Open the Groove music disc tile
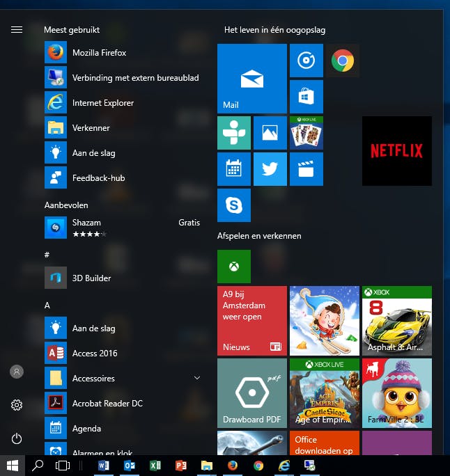 pos(307,61)
